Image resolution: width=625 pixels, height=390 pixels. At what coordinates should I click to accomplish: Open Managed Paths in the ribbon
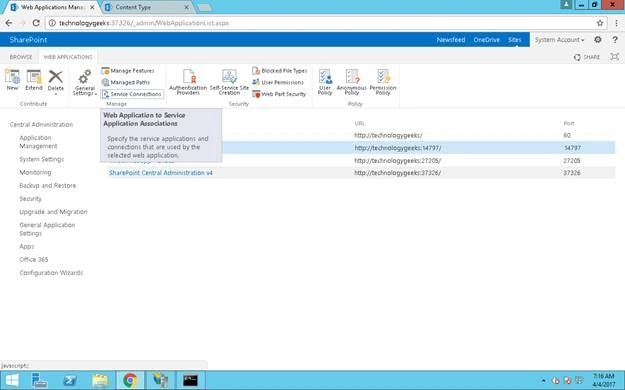pyautogui.click(x=126, y=82)
